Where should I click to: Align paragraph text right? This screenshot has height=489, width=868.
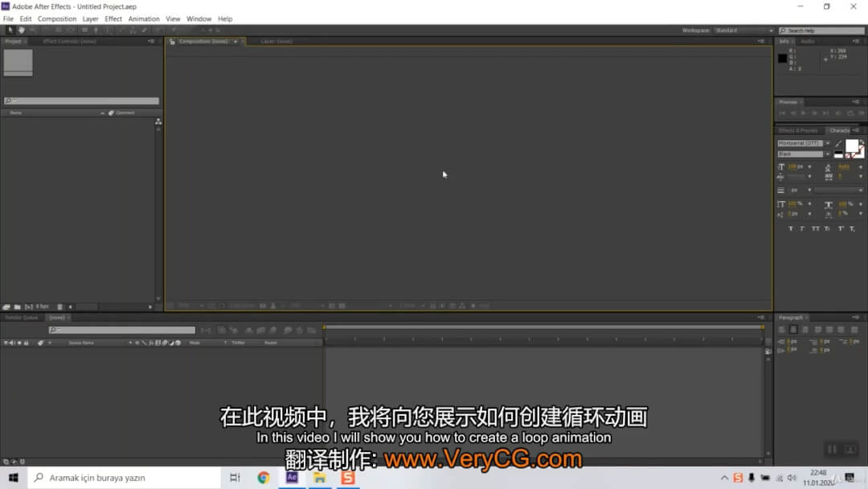805,330
